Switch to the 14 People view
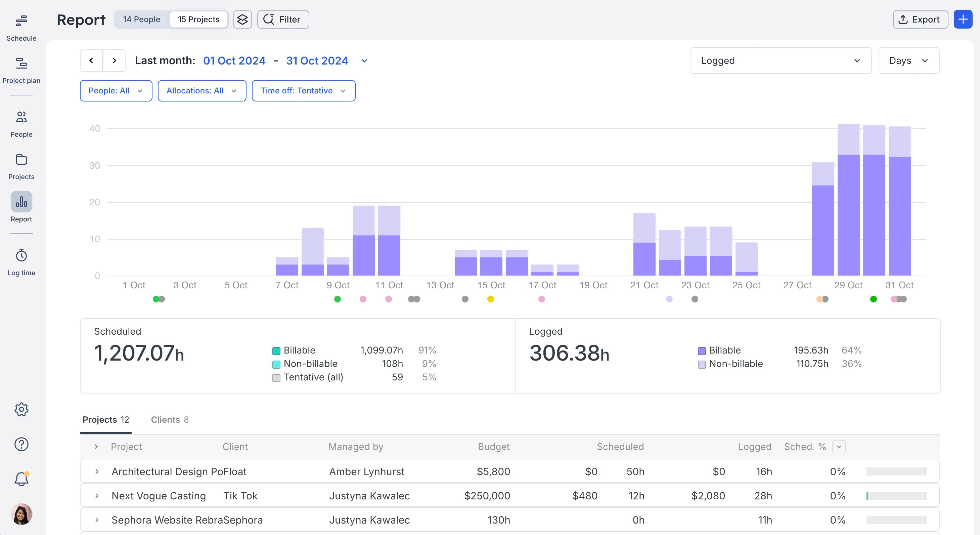The image size is (980, 535). (x=141, y=19)
